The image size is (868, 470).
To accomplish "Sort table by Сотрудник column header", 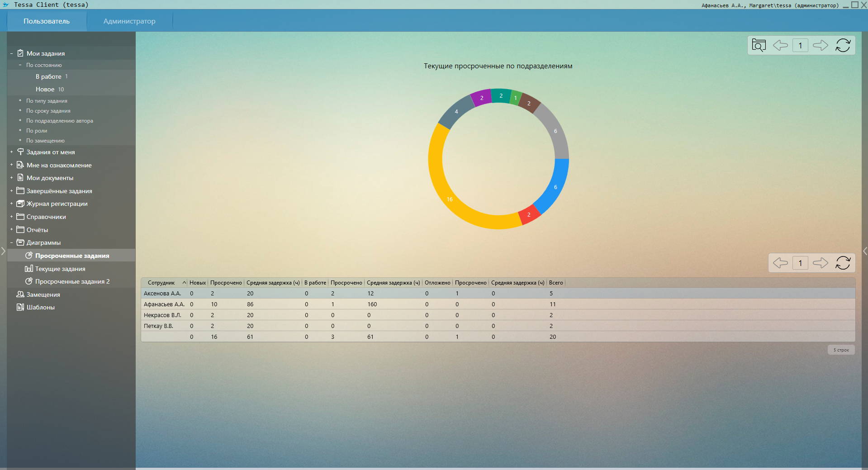I will pos(161,283).
